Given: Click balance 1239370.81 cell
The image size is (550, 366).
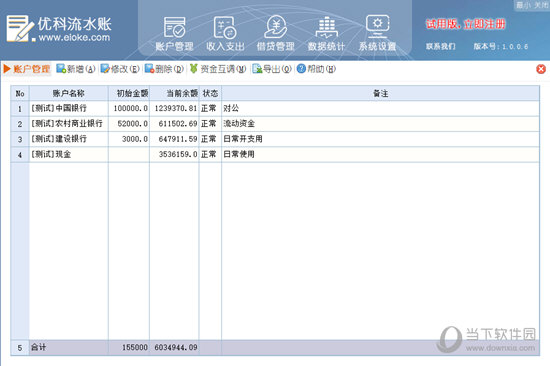Looking at the screenshot, I should coord(174,108).
